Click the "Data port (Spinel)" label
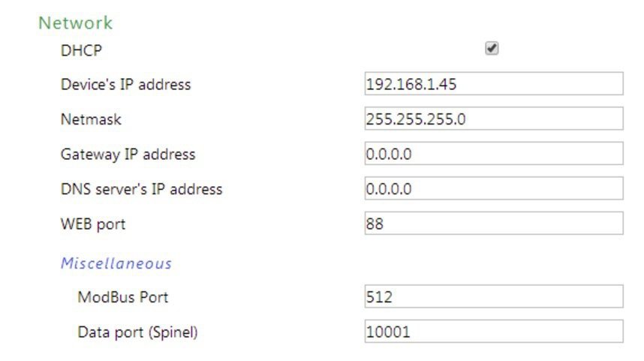This screenshot has width=644, height=361. click(137, 332)
